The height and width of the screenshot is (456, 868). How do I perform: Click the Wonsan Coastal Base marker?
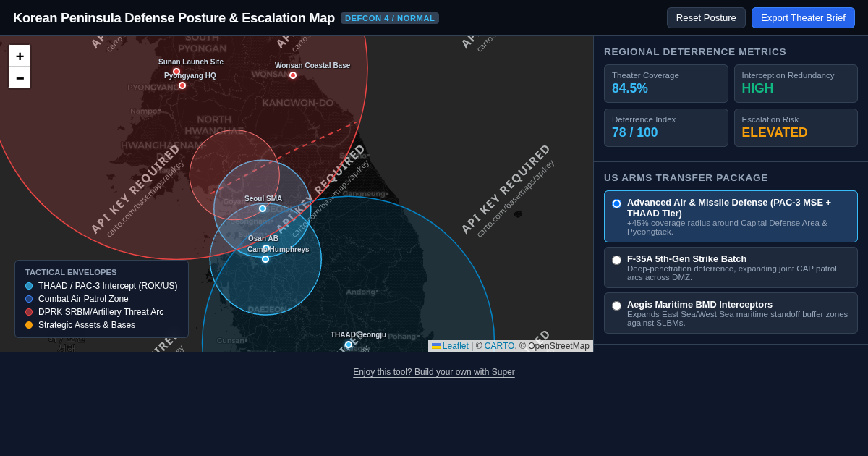point(293,75)
